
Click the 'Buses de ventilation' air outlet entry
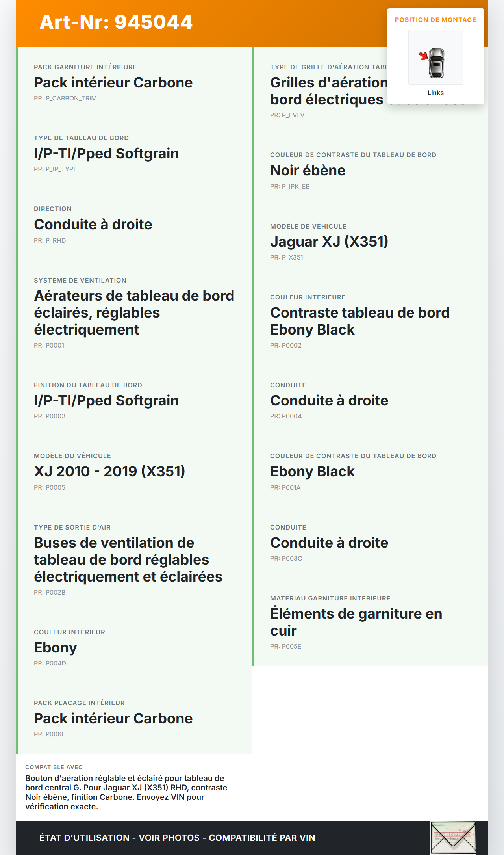coord(128,559)
